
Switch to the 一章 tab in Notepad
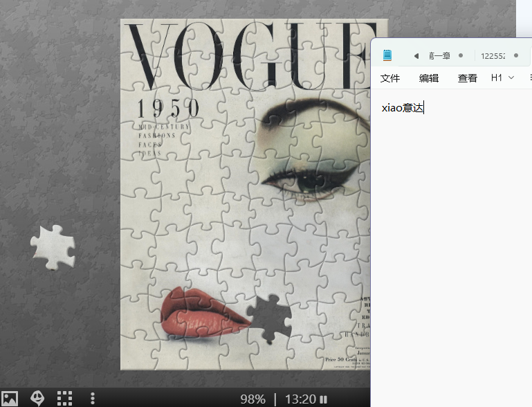[440, 55]
